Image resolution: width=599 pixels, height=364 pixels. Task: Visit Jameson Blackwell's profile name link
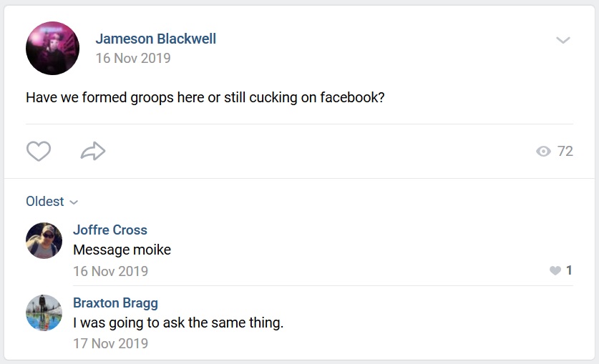coord(155,39)
